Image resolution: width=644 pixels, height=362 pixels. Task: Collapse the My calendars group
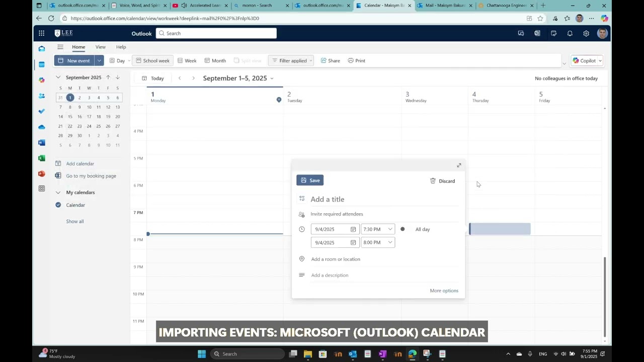coord(58,193)
